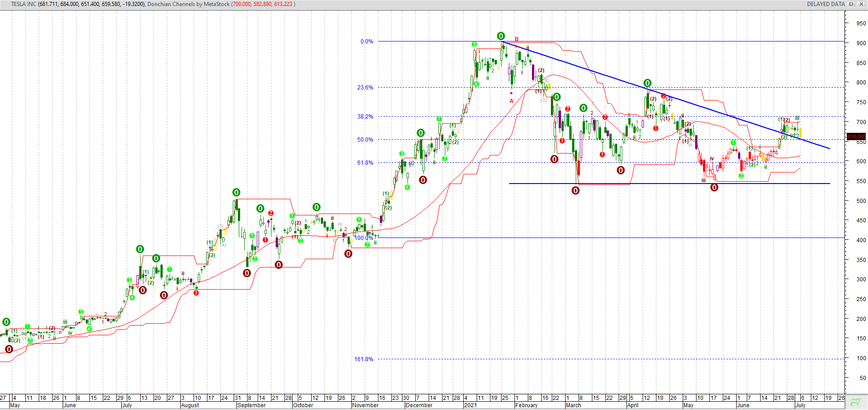This screenshot has height=410, width=868.
Task: Click the February label on date axis
Action: click(526, 405)
